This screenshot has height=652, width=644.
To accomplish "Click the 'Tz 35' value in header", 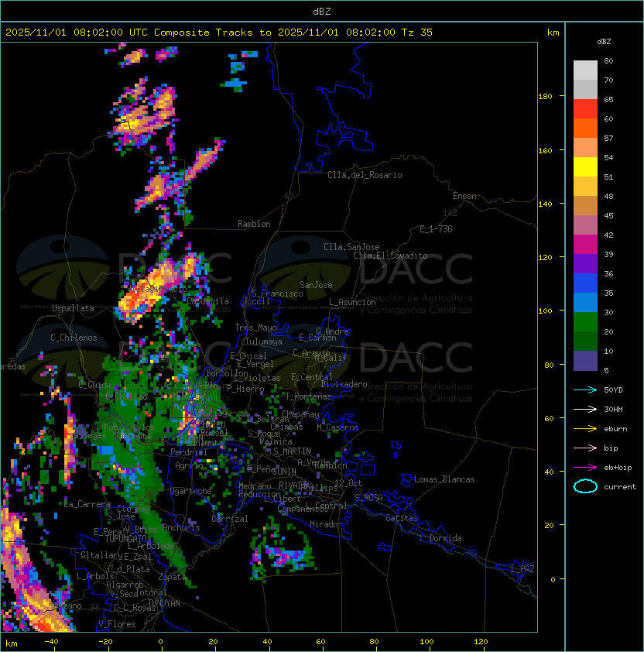I will click(x=417, y=33).
